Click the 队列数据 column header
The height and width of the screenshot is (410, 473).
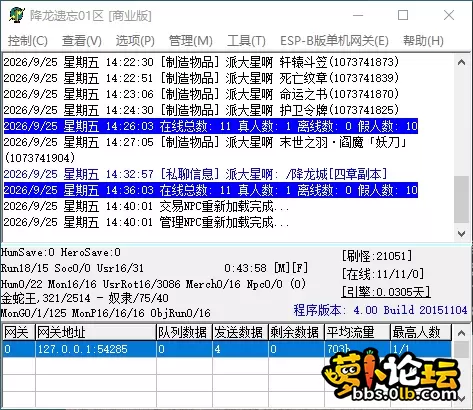pyautogui.click(x=184, y=332)
